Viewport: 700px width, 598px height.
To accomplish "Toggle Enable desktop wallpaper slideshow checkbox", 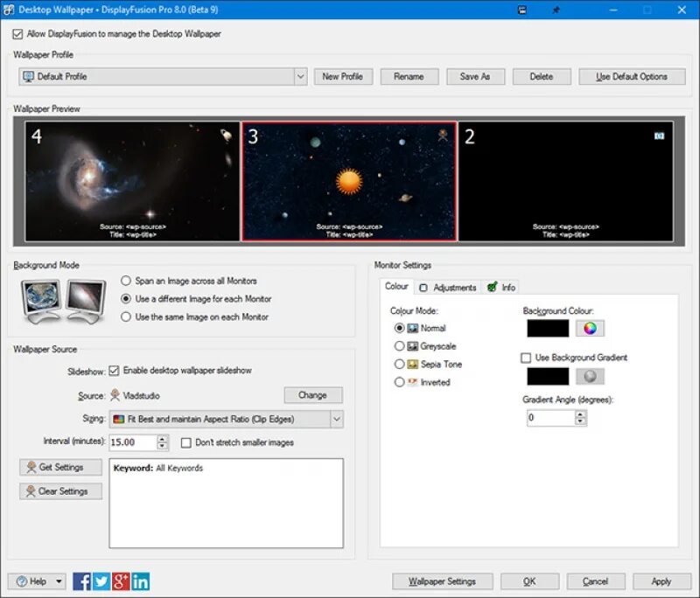I will 114,371.
